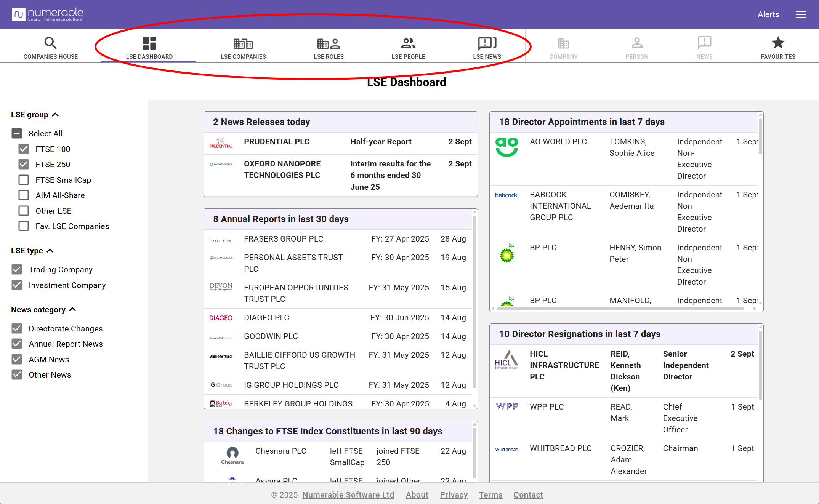Viewport: 819px width, 504px height.
Task: Open the LSE Roles icon
Action: [329, 43]
